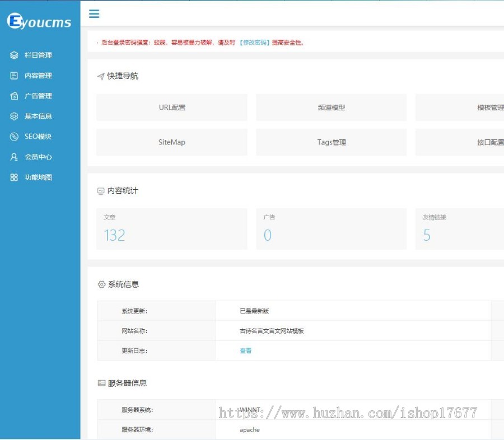This screenshot has width=504, height=440.
Task: Click the 查看 update log link
Action: (x=246, y=350)
